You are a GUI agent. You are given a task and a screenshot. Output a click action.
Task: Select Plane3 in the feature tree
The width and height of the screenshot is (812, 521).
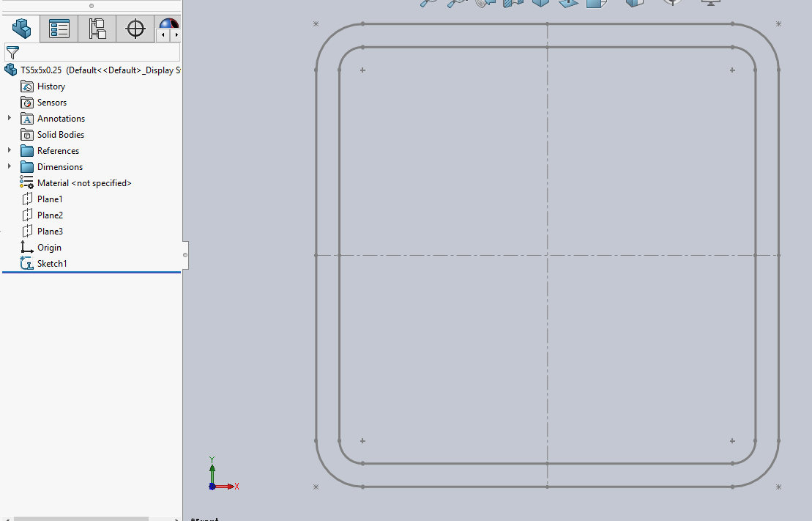pyautogui.click(x=42, y=231)
